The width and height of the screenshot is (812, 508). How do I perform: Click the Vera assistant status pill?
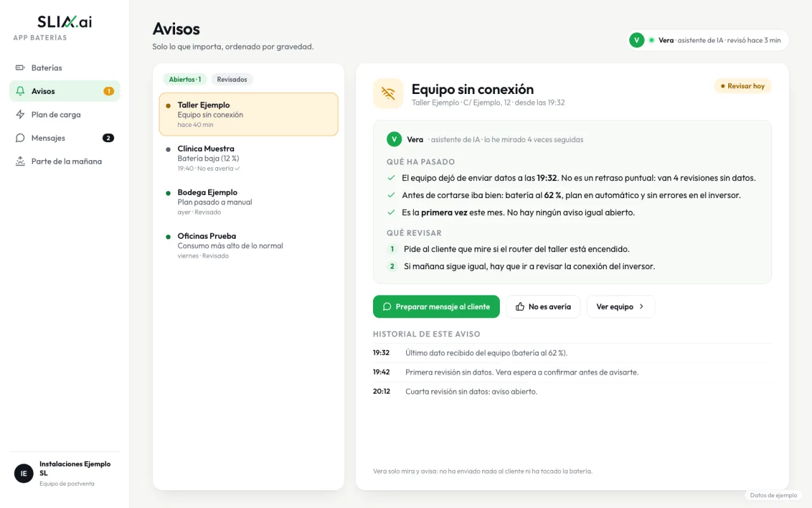(708, 40)
